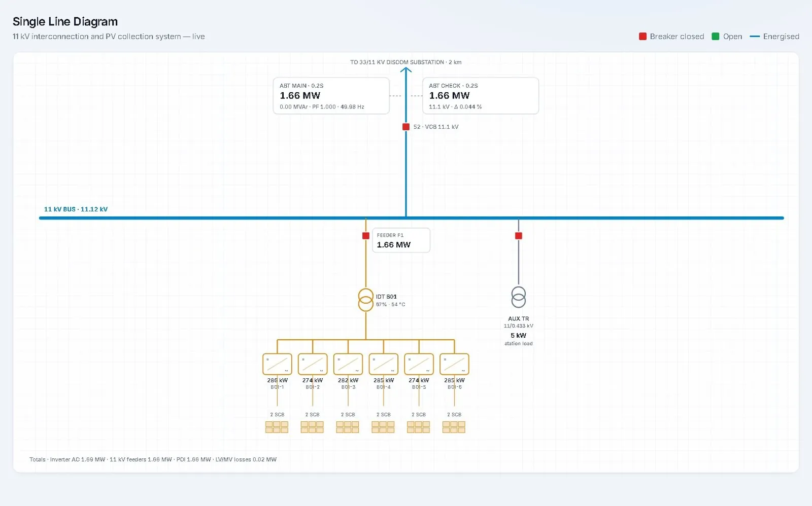Click '52 · VCB 11.1 kV' label
812x506 pixels.
[436, 127]
